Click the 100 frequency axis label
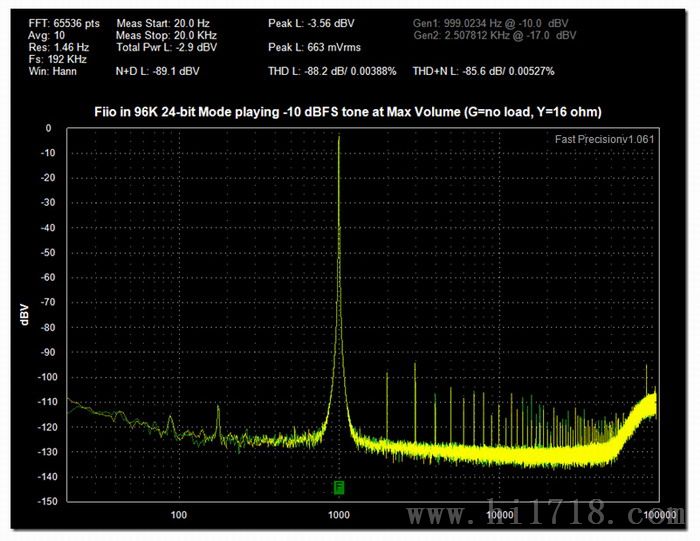Image resolution: width=700 pixels, height=541 pixels. click(179, 515)
